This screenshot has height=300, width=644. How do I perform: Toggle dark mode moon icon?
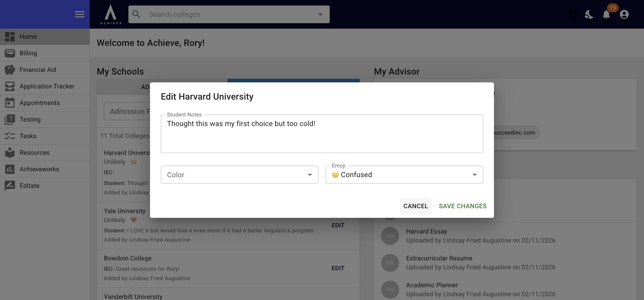click(589, 14)
